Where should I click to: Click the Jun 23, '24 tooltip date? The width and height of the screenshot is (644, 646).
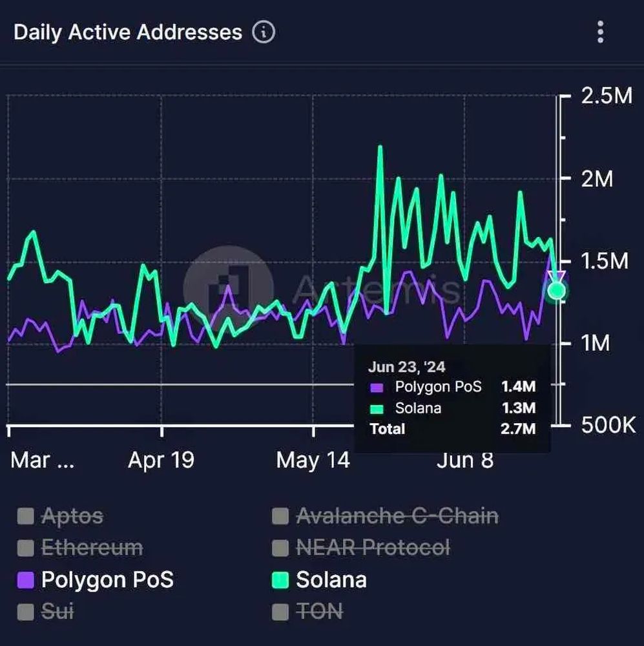407,367
